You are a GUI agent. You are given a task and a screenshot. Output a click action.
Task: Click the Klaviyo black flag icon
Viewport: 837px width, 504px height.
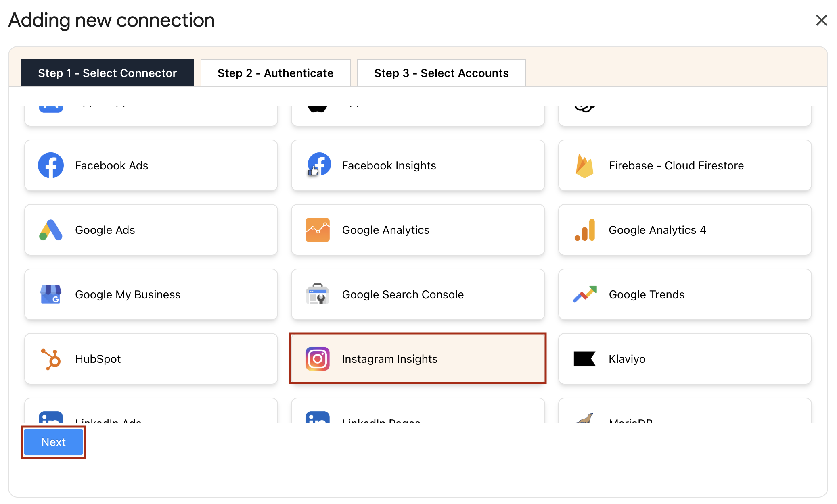584,359
